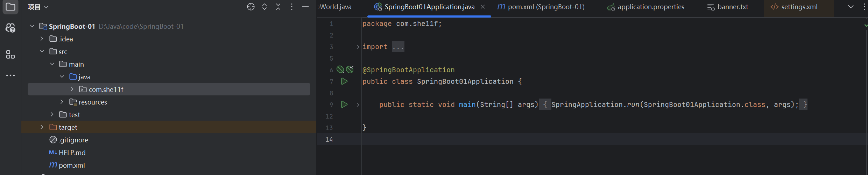Show hidden editor tabs list chevron
Image resolution: width=868 pixels, height=175 pixels.
tap(851, 7)
